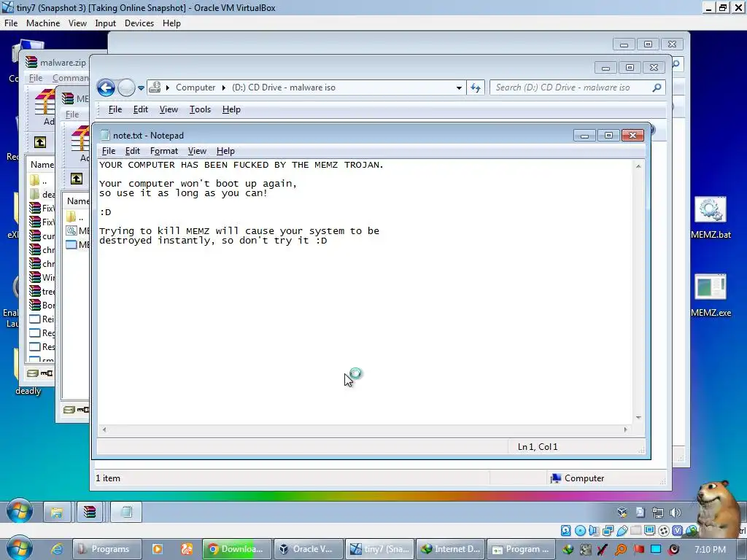Image resolution: width=747 pixels, height=560 pixels.
Task: Switch to the Oracle VM VirtualBox Manager taskbar button
Action: [x=309, y=549]
